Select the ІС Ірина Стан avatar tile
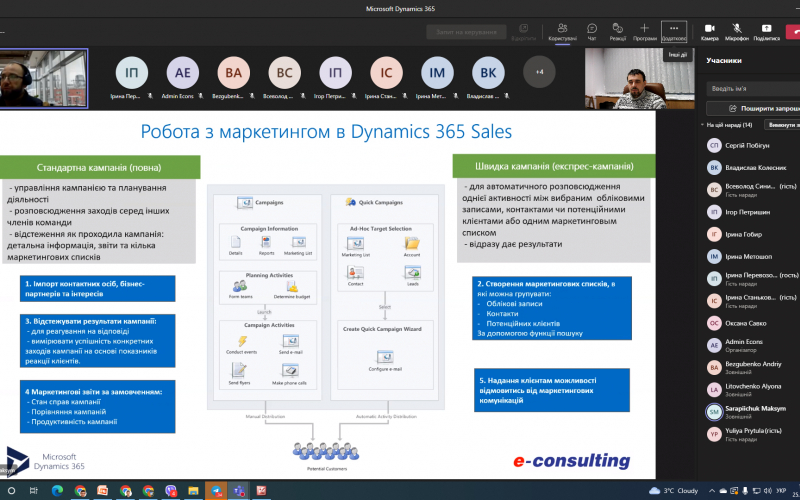The width and height of the screenshot is (800, 500). tap(386, 72)
